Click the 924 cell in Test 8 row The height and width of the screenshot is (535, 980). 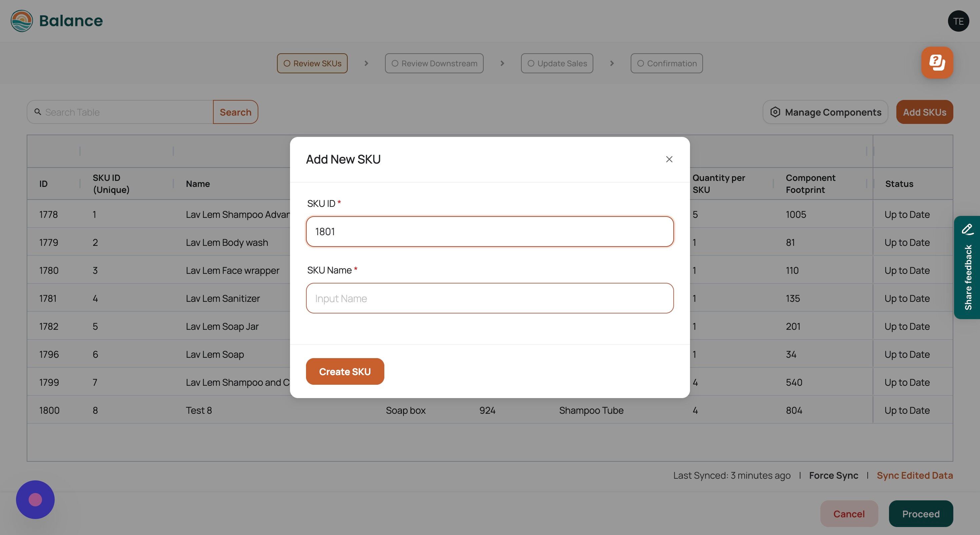click(x=487, y=410)
